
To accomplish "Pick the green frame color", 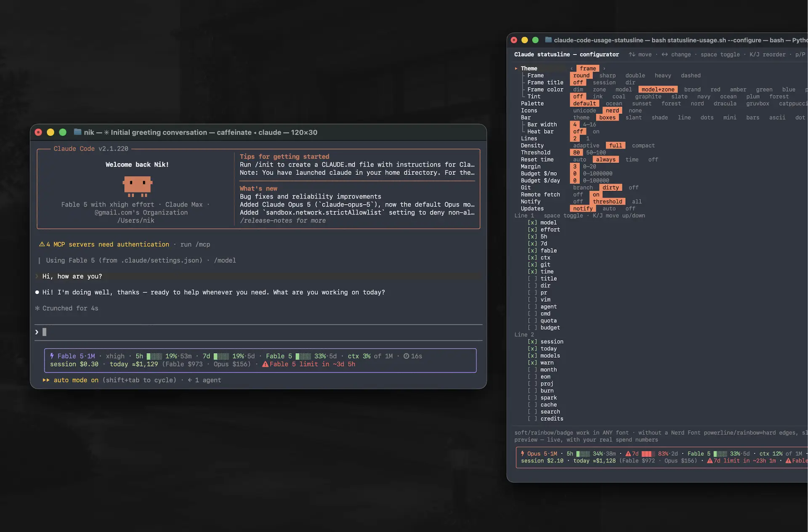I will 764,90.
